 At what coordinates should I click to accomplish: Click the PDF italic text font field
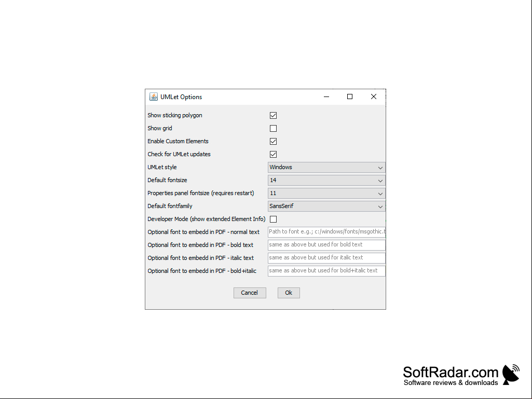click(326, 257)
